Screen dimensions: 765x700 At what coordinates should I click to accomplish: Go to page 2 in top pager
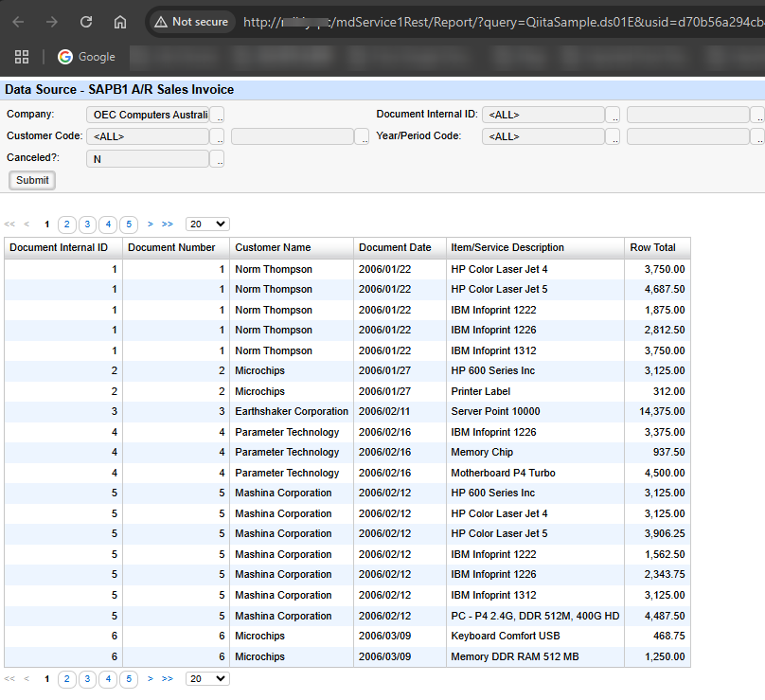pyautogui.click(x=67, y=224)
